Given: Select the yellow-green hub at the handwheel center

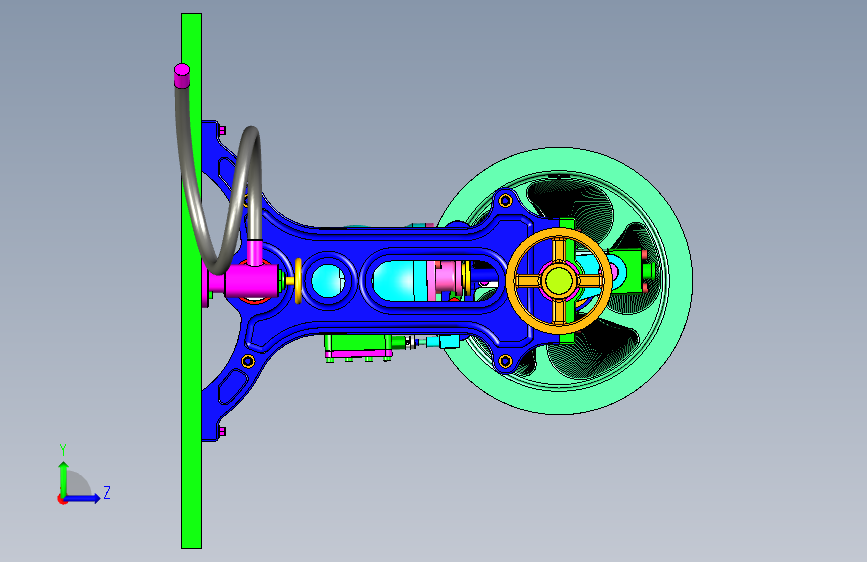Looking at the screenshot, I should (558, 280).
